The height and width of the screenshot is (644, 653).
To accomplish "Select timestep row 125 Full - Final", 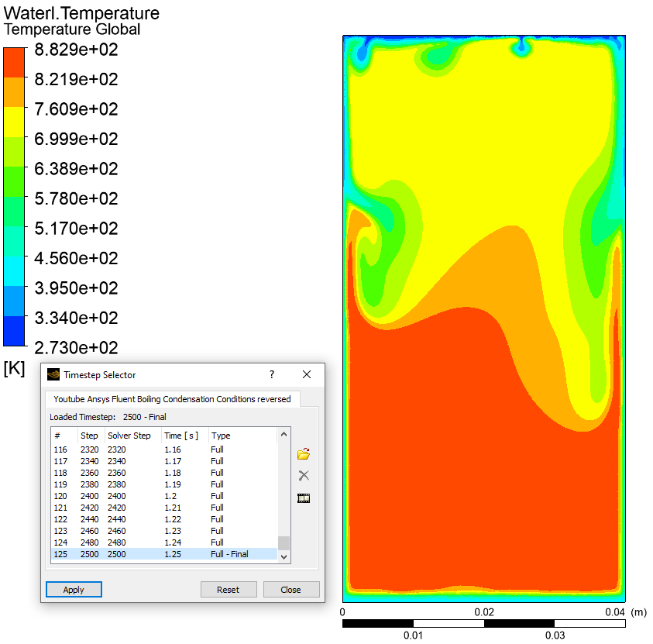I will [x=163, y=554].
